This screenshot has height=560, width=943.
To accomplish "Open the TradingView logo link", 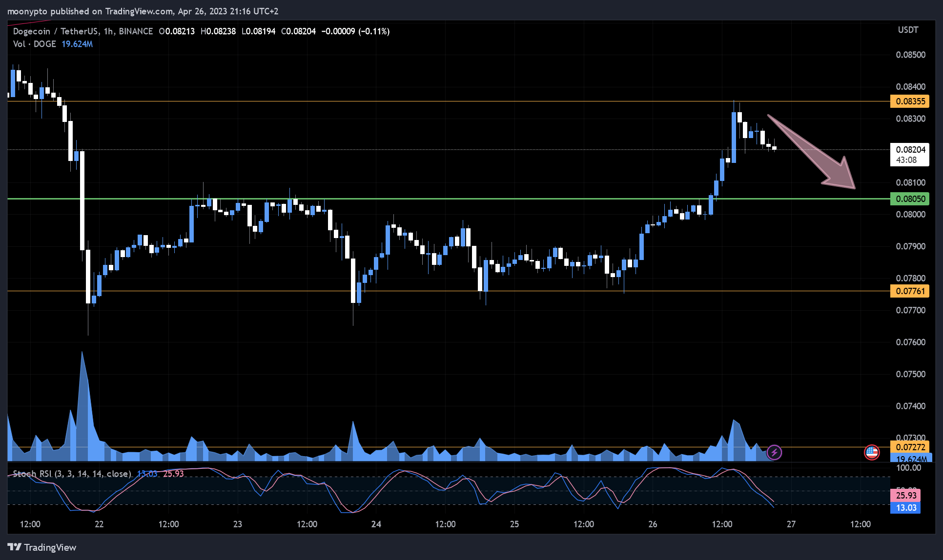I will [42, 547].
